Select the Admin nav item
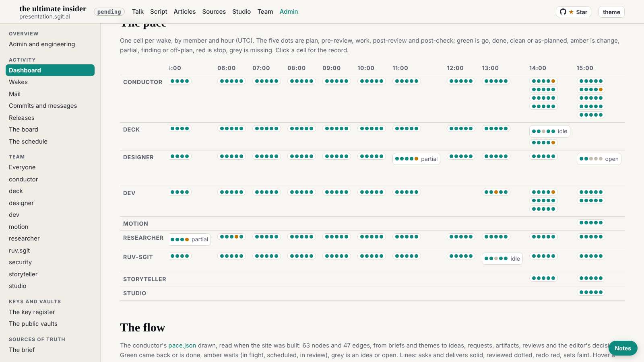This screenshot has width=644, height=362. 289,12
